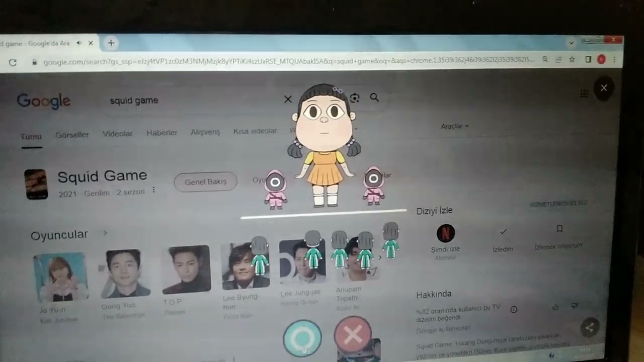Click the Hakkında heading
This screenshot has width=644, height=362.
pyautogui.click(x=434, y=294)
